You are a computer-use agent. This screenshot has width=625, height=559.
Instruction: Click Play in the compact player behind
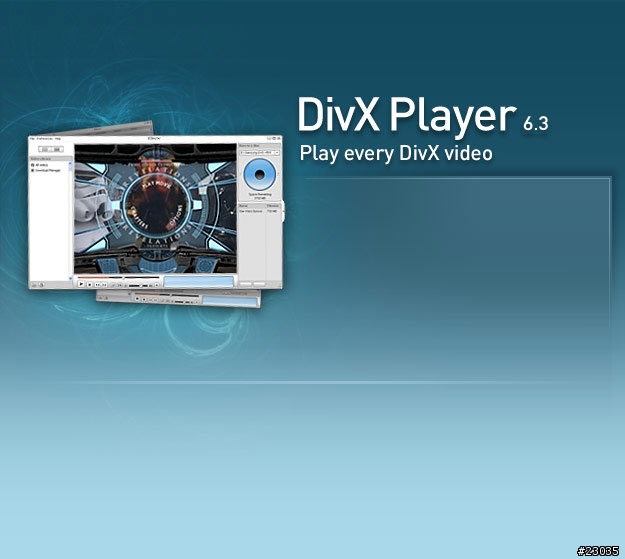coord(137,299)
